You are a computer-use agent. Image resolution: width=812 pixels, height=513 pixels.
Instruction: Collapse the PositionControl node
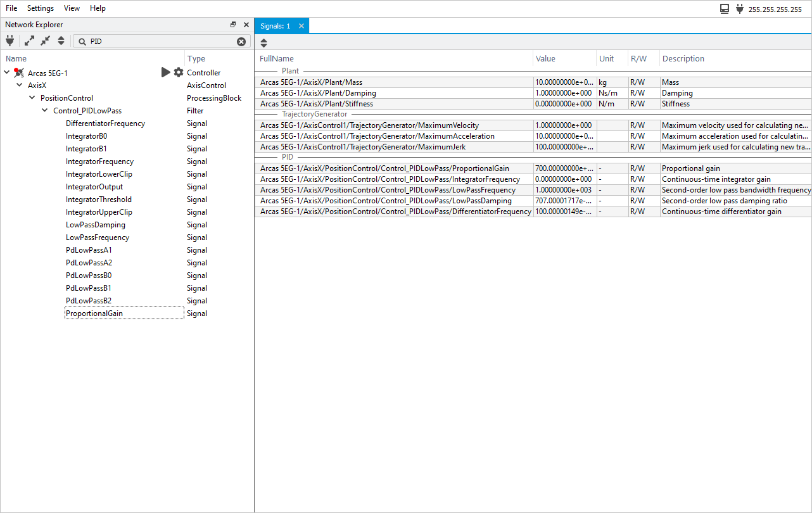[x=32, y=98]
